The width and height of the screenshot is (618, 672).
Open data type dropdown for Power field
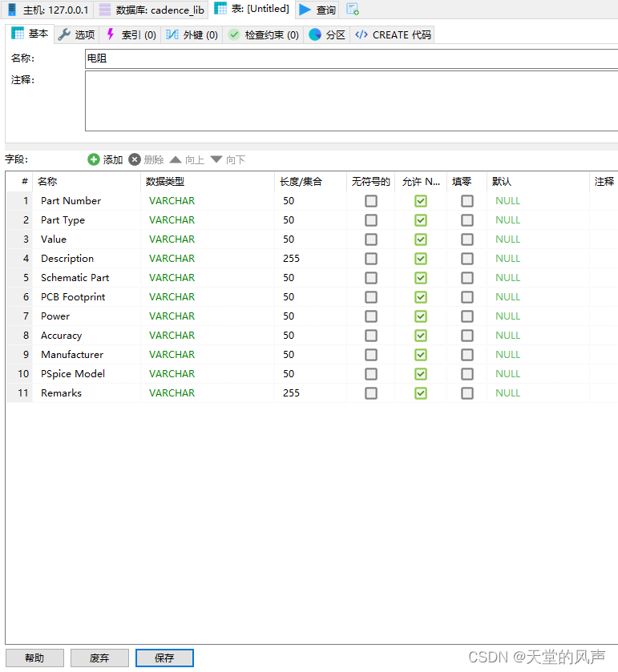pos(207,316)
